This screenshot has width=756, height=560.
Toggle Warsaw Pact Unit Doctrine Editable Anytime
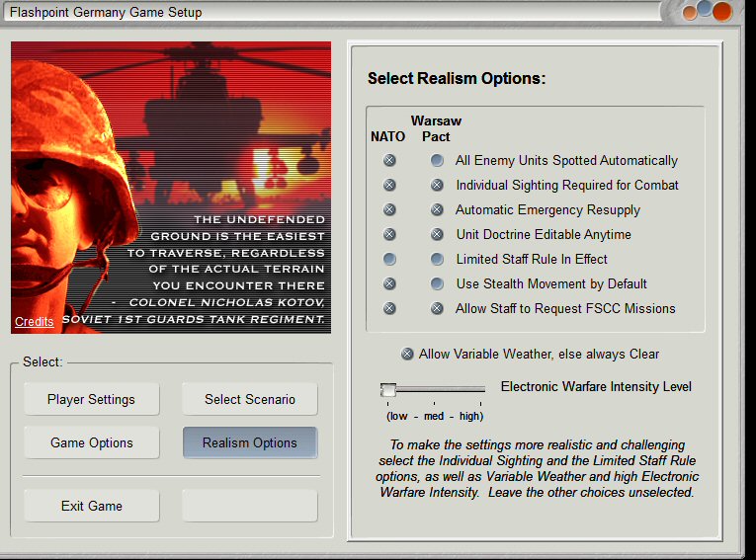point(437,234)
